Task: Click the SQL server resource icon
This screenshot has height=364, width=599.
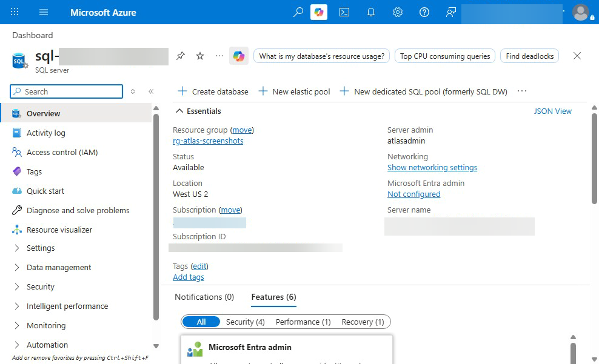Action: (19, 61)
